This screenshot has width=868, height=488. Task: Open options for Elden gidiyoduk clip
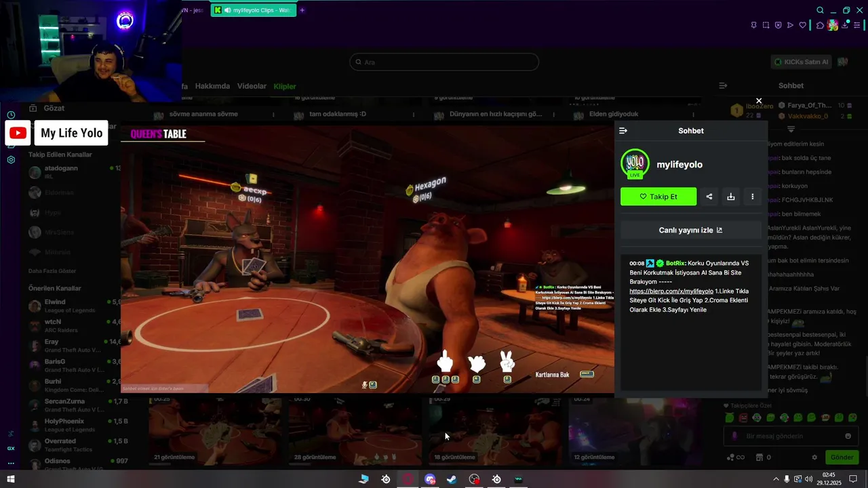click(x=694, y=115)
